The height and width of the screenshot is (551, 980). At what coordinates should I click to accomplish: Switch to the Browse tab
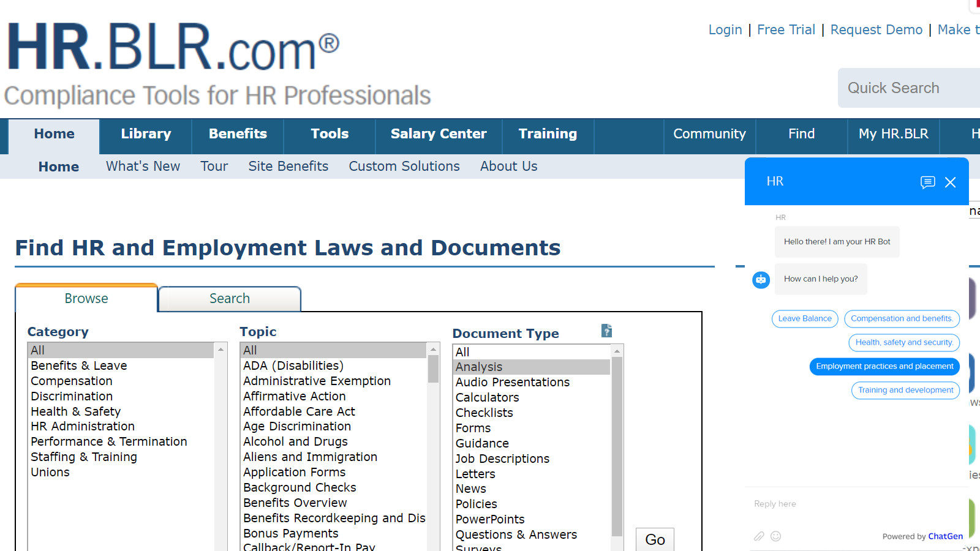pos(86,298)
